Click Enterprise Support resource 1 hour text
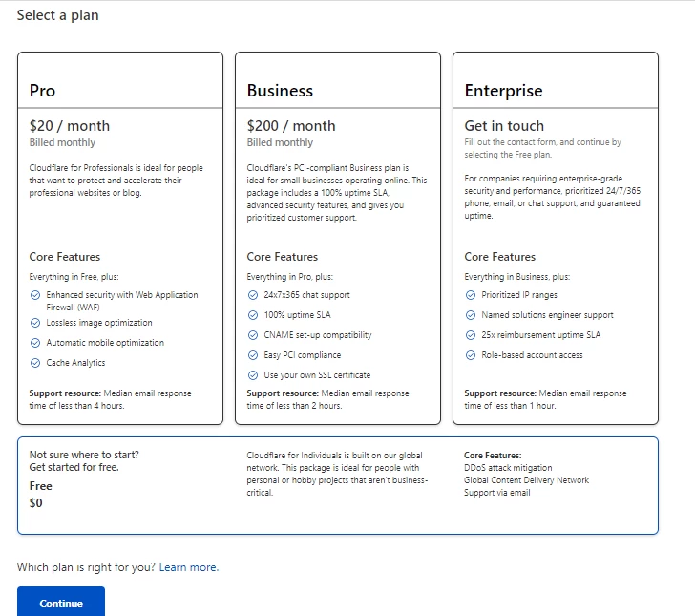The width and height of the screenshot is (695, 616). tap(546, 399)
